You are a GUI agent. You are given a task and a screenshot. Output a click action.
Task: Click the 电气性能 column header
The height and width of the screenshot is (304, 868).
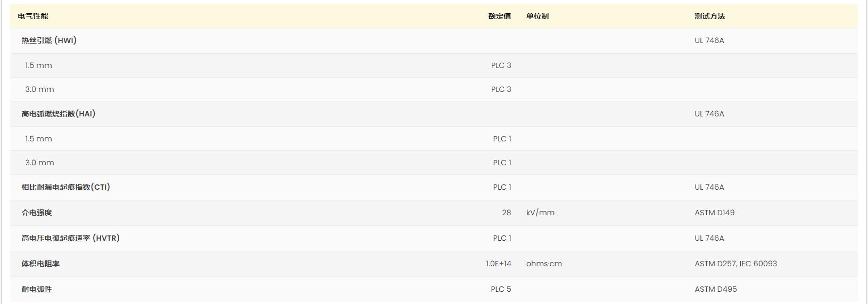pos(33,16)
